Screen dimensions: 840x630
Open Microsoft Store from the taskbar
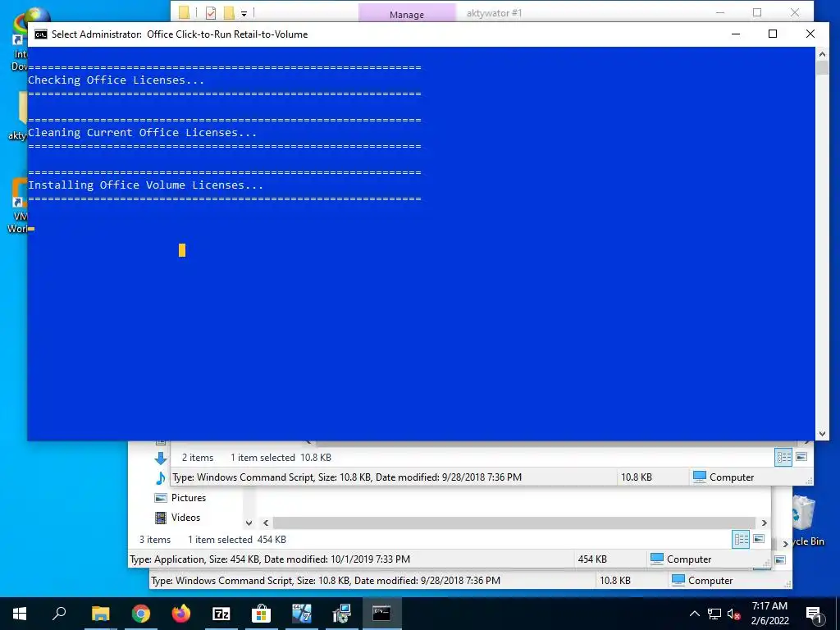[x=262, y=614]
